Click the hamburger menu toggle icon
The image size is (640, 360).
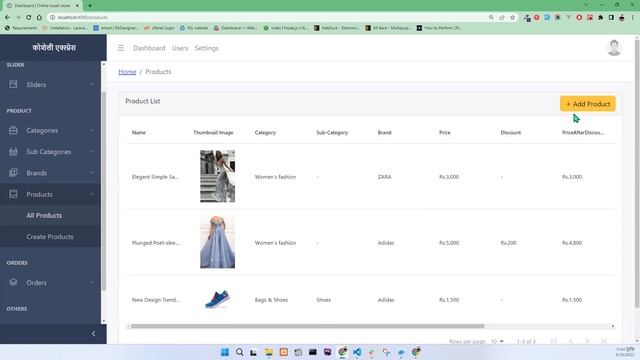tap(121, 48)
